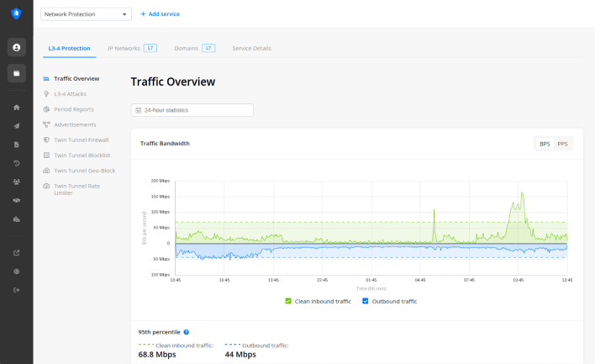Toggle the Outbound traffic checkbox
This screenshot has height=364, width=595.
[366, 301]
